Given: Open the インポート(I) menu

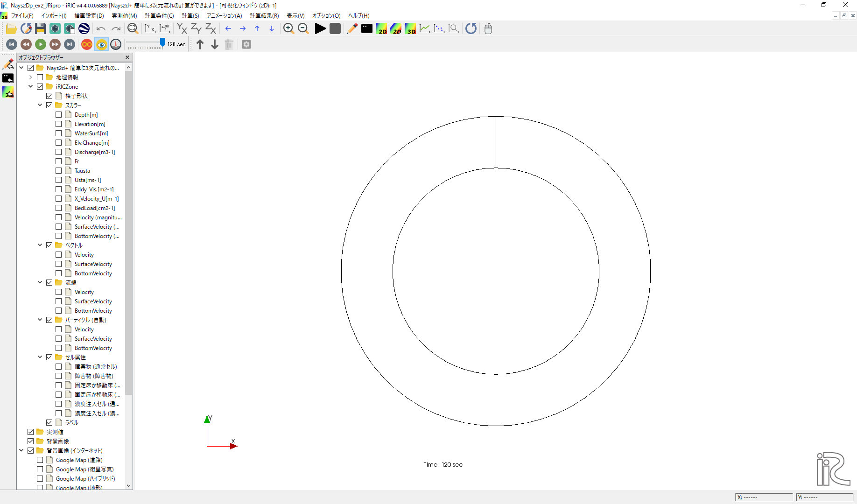Looking at the screenshot, I should (x=54, y=16).
